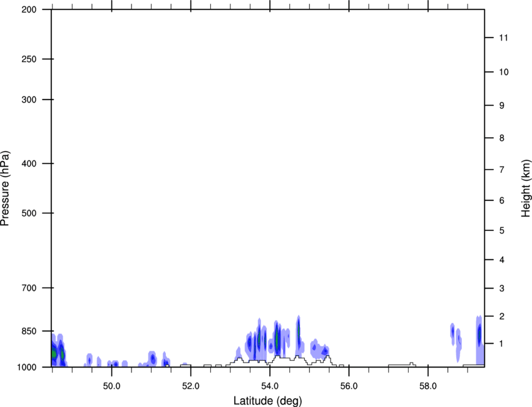Click the 'Height (km)' axis title
Viewport: 532px width, 407px height.
click(x=526, y=188)
